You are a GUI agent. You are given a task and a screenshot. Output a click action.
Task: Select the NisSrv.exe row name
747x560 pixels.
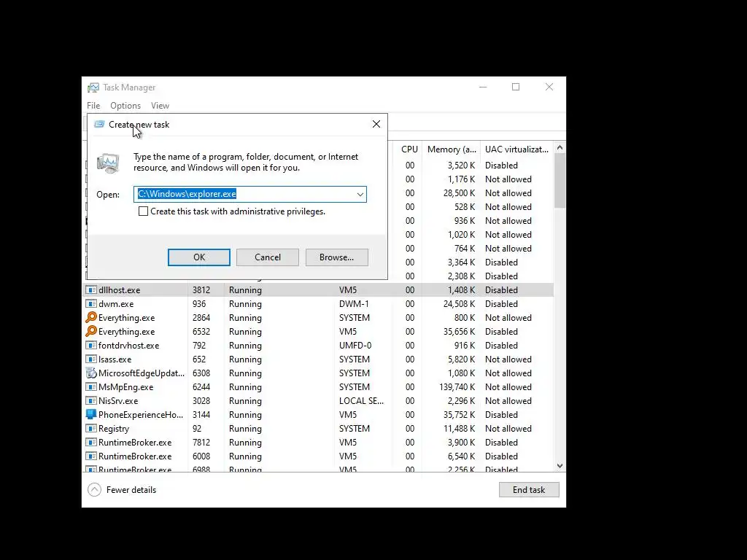coord(118,400)
